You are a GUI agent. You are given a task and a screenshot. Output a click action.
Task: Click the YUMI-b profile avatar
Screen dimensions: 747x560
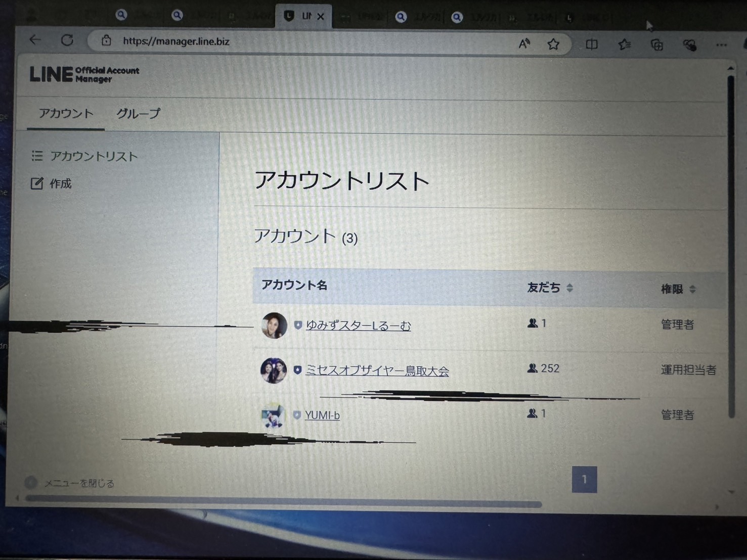pos(273,415)
